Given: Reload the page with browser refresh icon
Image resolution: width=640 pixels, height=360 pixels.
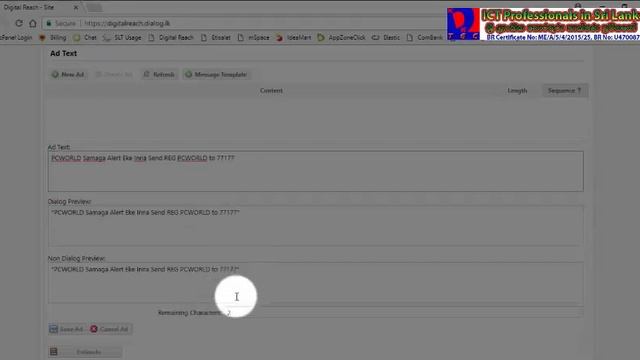Looking at the screenshot, I should coord(19,23).
